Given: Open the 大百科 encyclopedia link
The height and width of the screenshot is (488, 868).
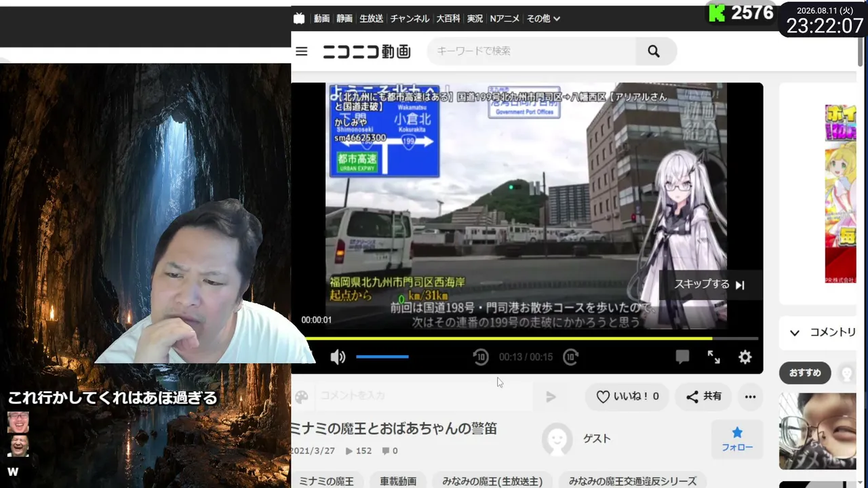Looking at the screenshot, I should (448, 19).
